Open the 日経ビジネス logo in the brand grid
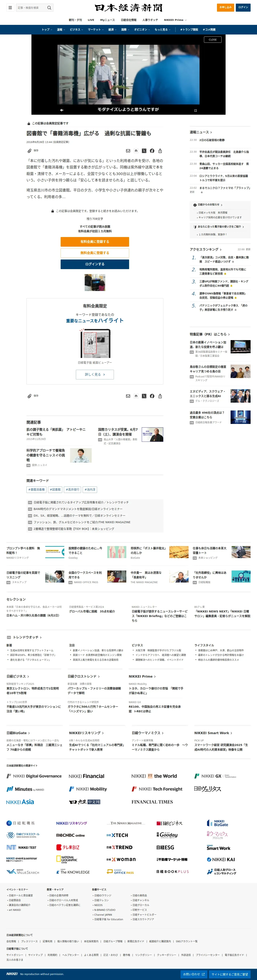The image size is (257, 980). 169,823
